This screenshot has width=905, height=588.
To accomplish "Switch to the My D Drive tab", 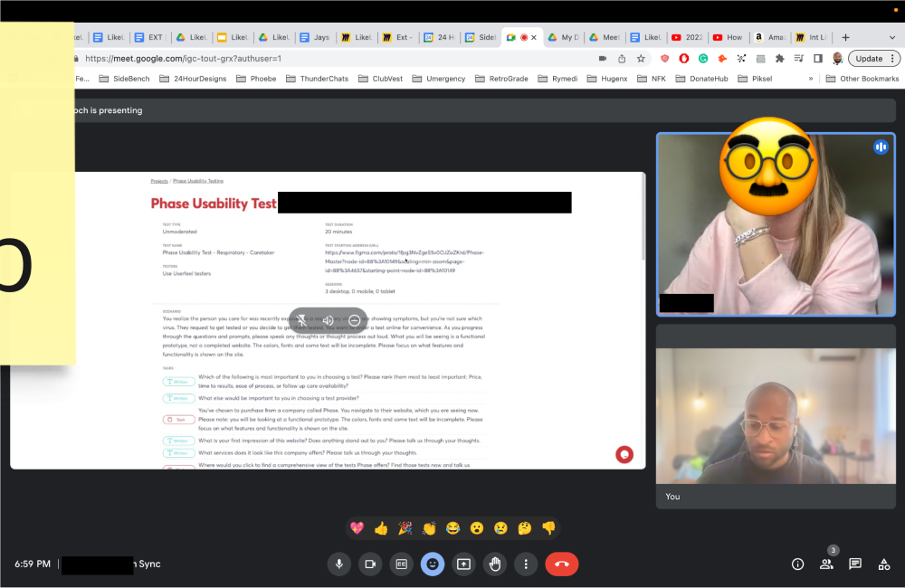I will click(563, 37).
